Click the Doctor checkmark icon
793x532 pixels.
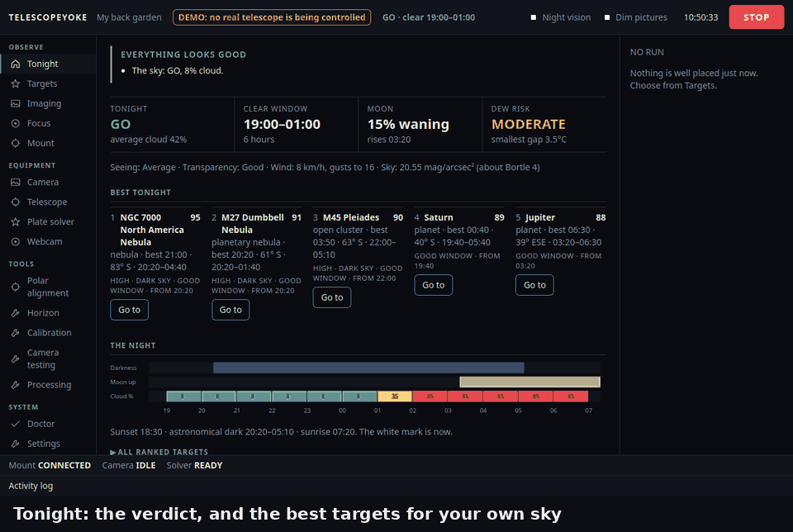click(x=16, y=424)
